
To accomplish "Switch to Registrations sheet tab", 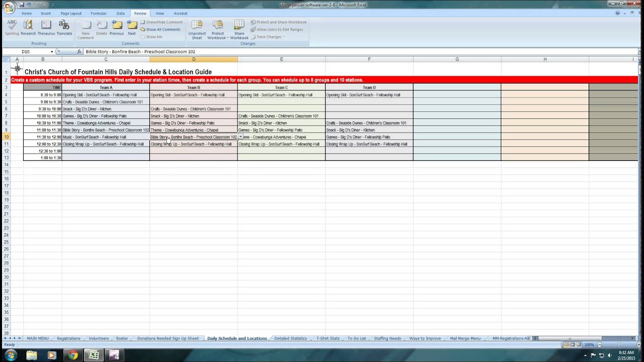I will tap(68, 338).
